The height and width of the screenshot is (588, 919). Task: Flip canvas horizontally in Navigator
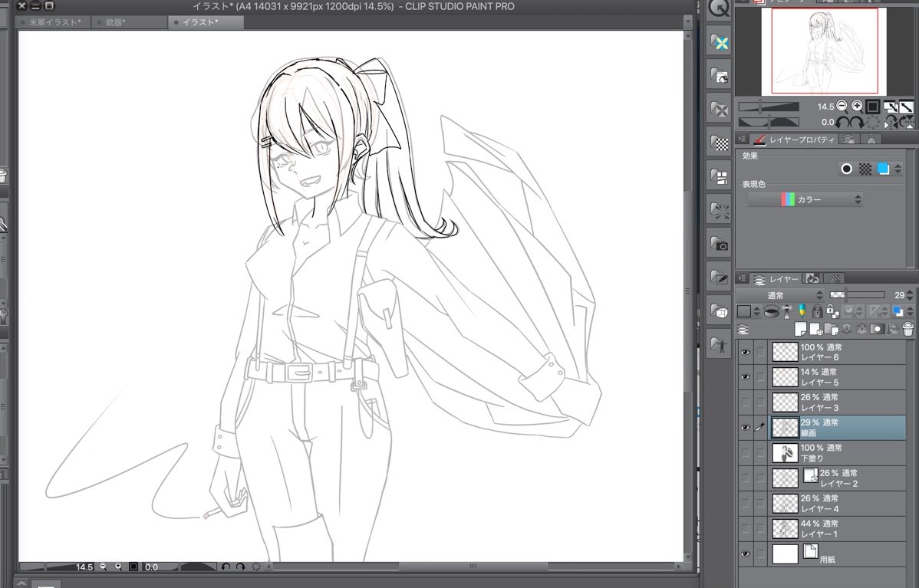point(891,123)
